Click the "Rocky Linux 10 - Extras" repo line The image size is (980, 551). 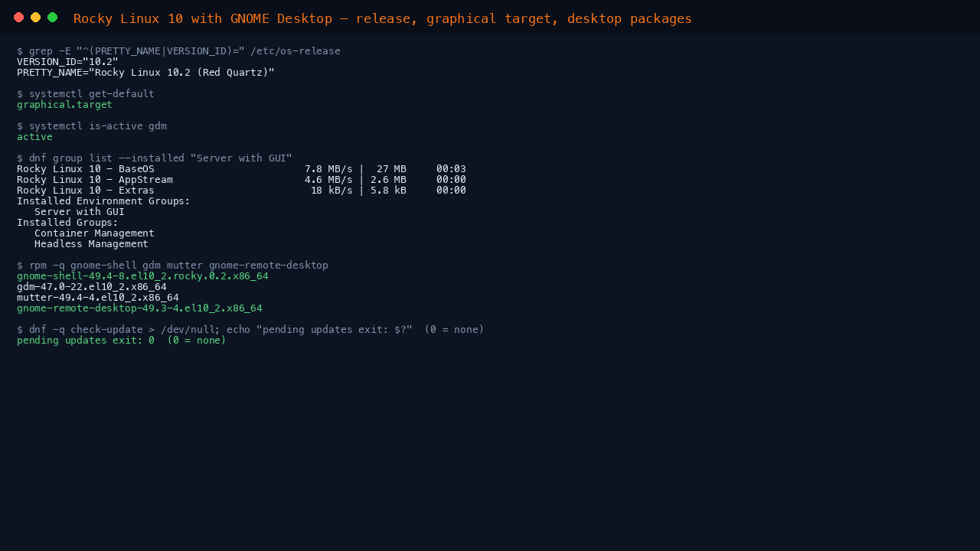point(241,191)
